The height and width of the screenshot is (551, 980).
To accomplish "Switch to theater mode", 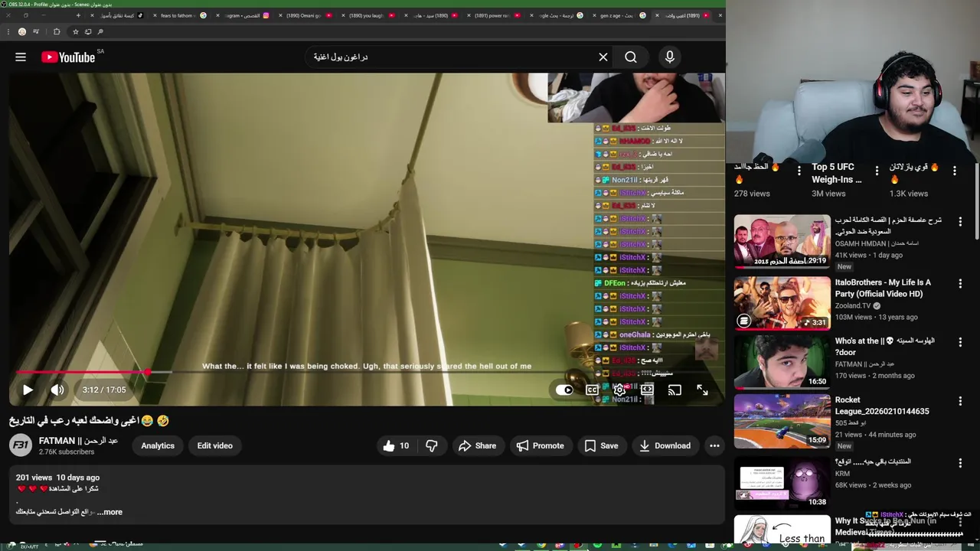I will (647, 390).
